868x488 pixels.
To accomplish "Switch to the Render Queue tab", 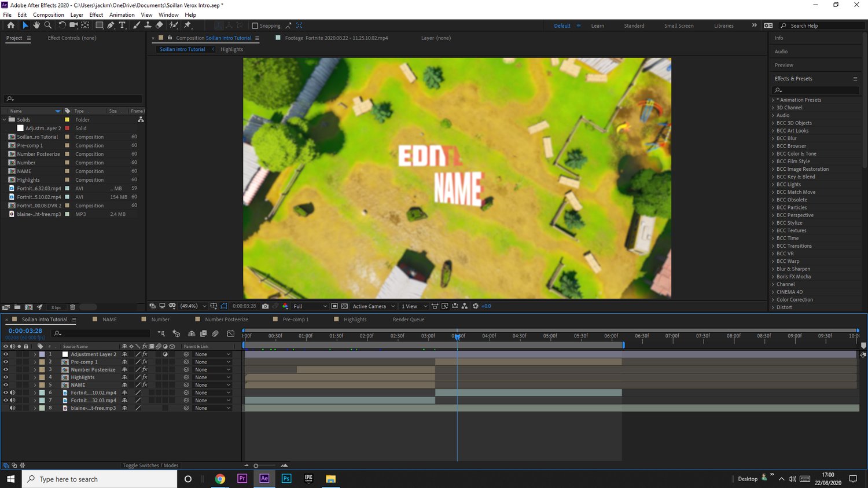I will [409, 320].
